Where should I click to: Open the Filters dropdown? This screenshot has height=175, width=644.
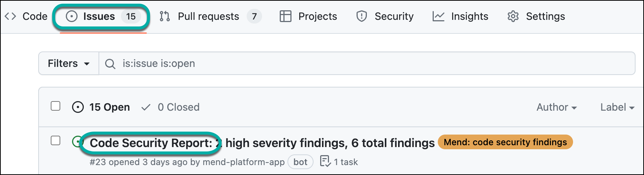point(69,63)
